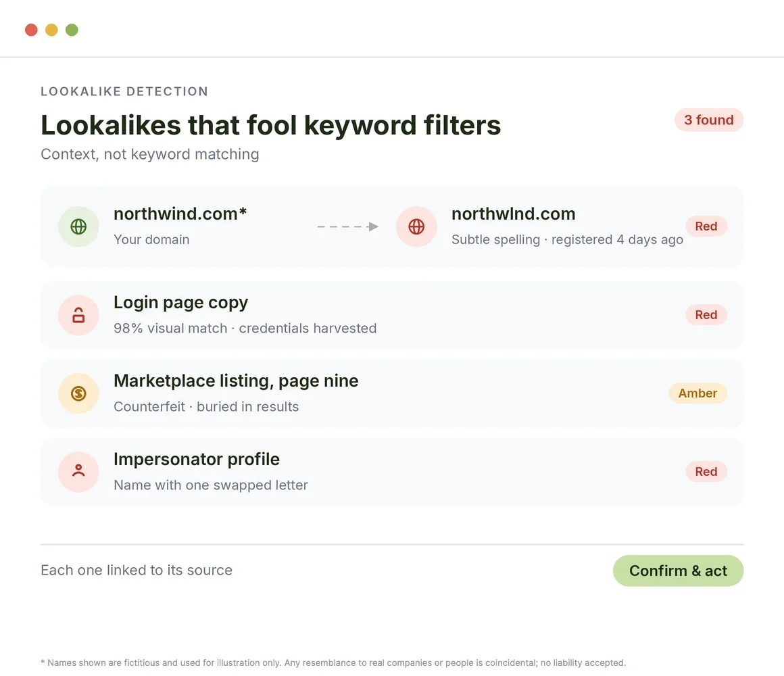784x676 pixels.
Task: Click the red unlocked padlock icon
Action: tap(78, 315)
